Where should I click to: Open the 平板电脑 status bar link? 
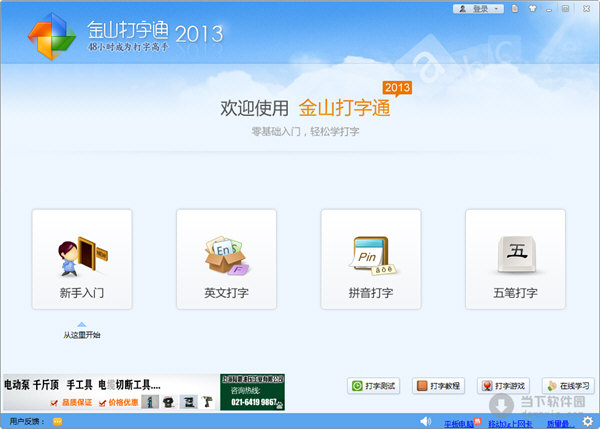(459, 424)
